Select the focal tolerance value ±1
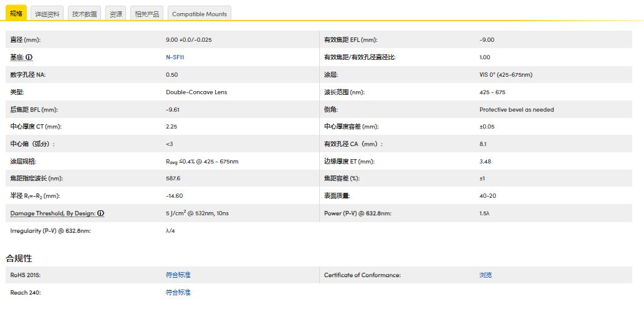 click(482, 178)
